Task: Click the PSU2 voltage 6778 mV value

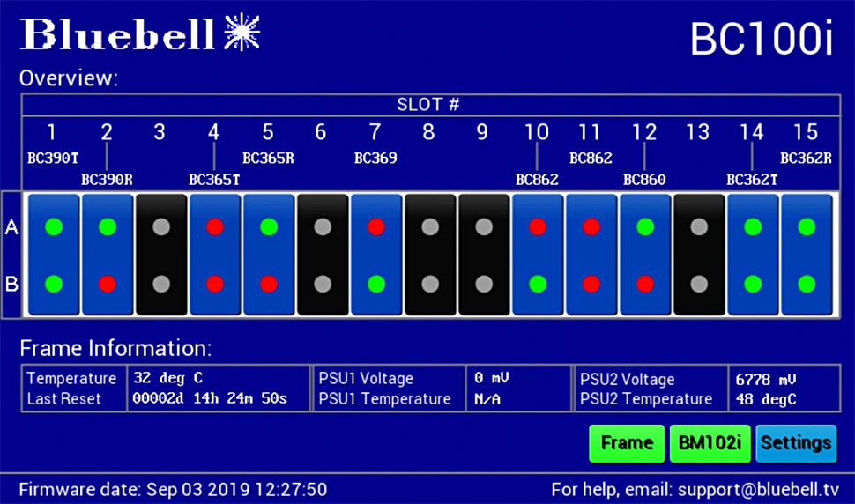Action: (766, 379)
